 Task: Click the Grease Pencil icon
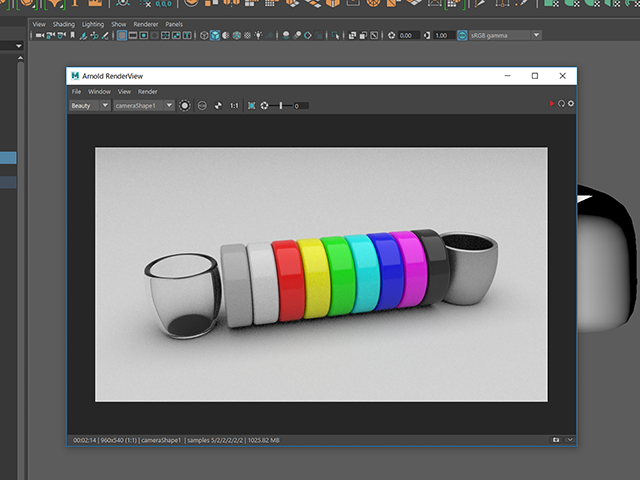105,36
